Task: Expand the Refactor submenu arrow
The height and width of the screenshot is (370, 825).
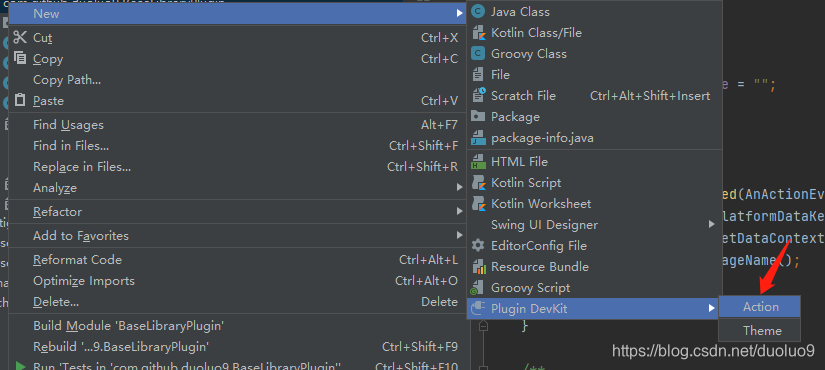Action: 460,212
